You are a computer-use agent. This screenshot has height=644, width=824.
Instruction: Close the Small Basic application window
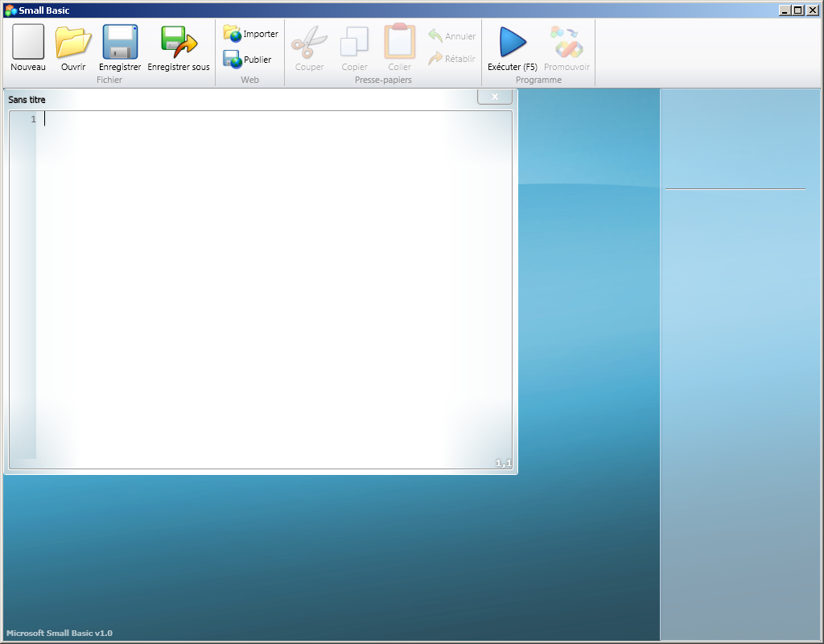[812, 10]
